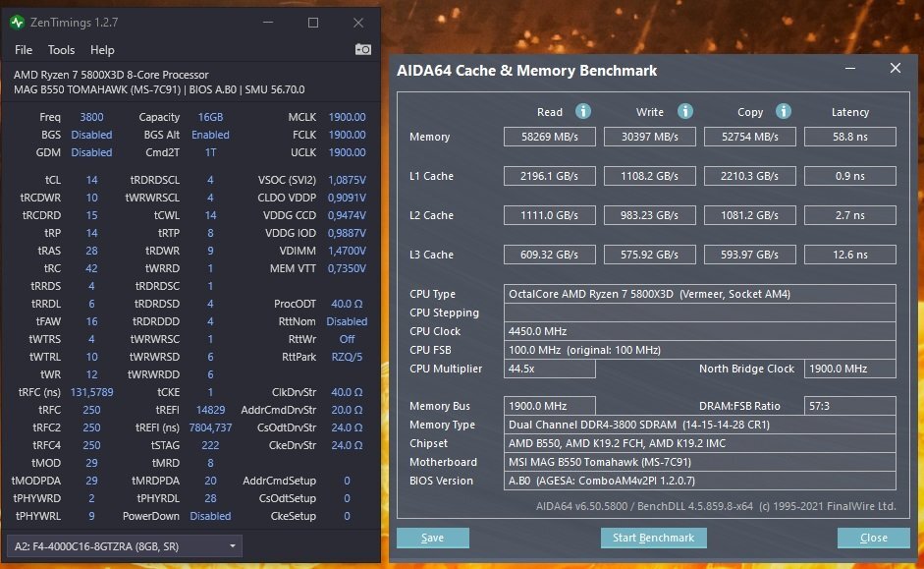The image size is (924, 569).
Task: Open the File menu in ZenTimings
Action: pyautogui.click(x=24, y=50)
